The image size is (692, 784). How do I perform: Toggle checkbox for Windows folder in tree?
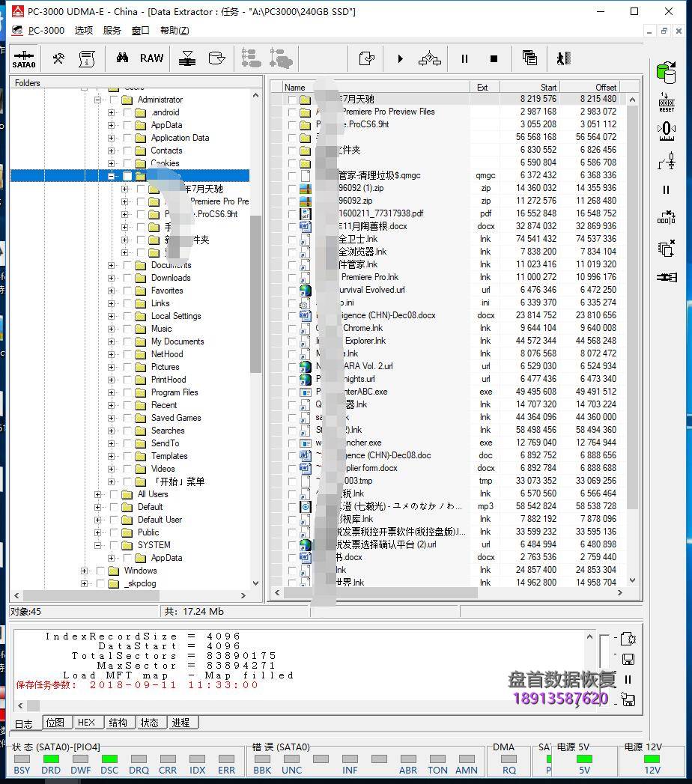tap(100, 571)
